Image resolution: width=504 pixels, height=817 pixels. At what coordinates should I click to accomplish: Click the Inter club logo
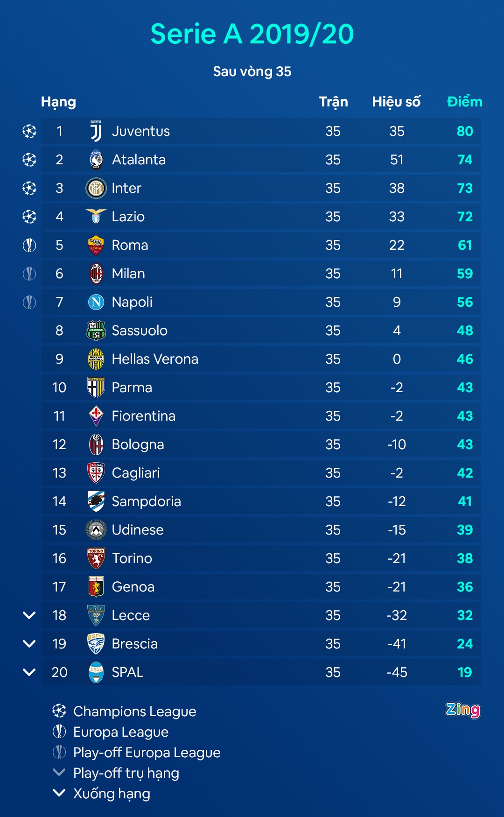[96, 188]
